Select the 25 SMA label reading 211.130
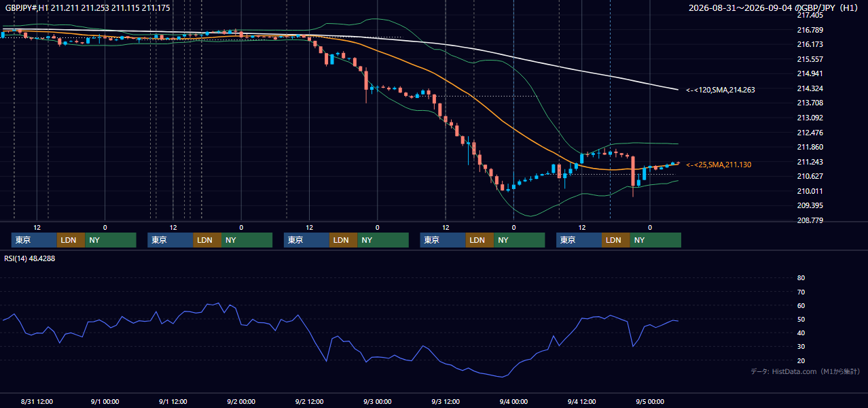The height and width of the screenshot is (408, 868). pyautogui.click(x=718, y=165)
